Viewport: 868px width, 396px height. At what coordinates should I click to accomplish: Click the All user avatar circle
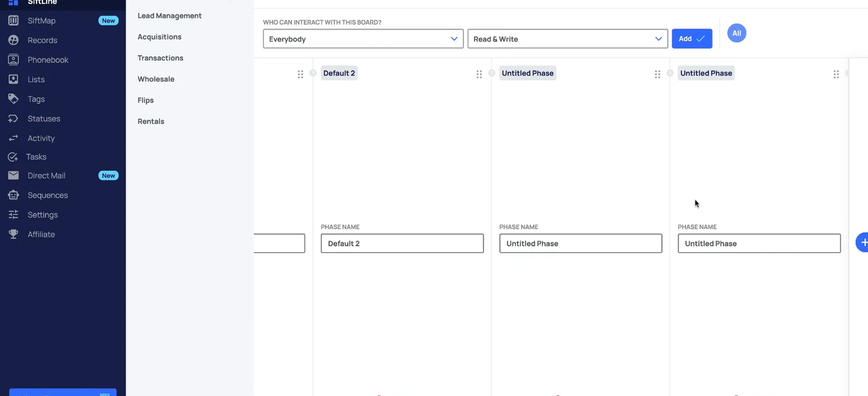click(x=736, y=33)
